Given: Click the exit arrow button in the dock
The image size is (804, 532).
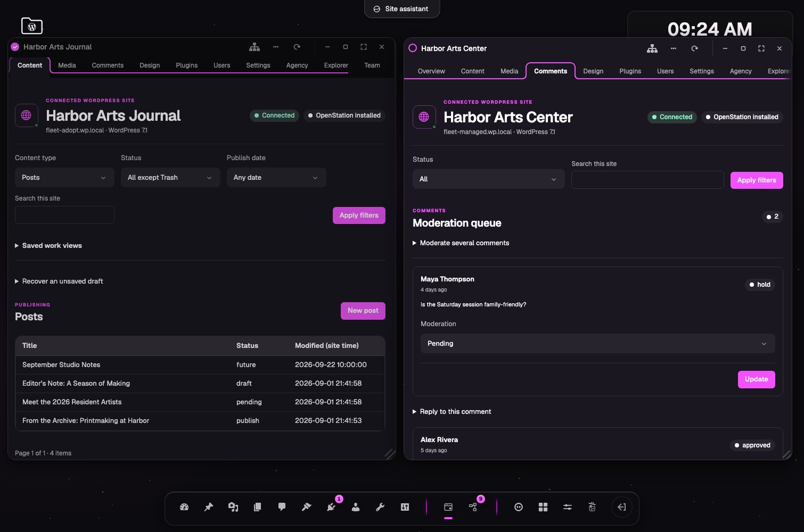Looking at the screenshot, I should (622, 507).
